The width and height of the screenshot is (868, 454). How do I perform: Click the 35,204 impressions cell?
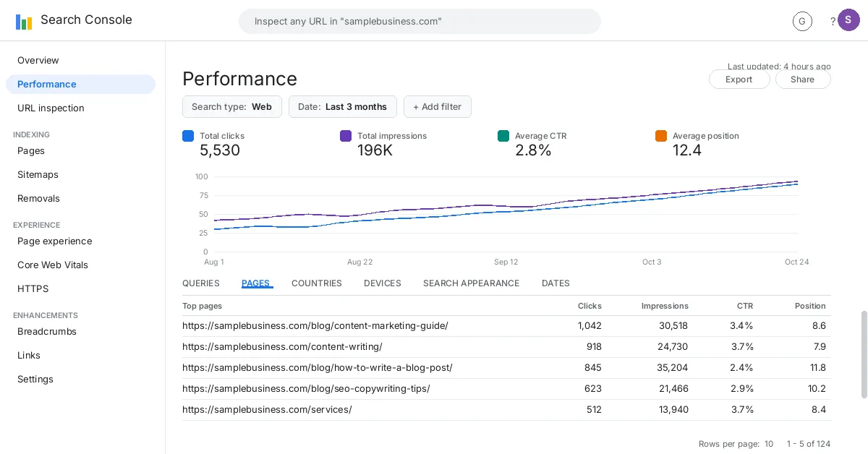(673, 368)
